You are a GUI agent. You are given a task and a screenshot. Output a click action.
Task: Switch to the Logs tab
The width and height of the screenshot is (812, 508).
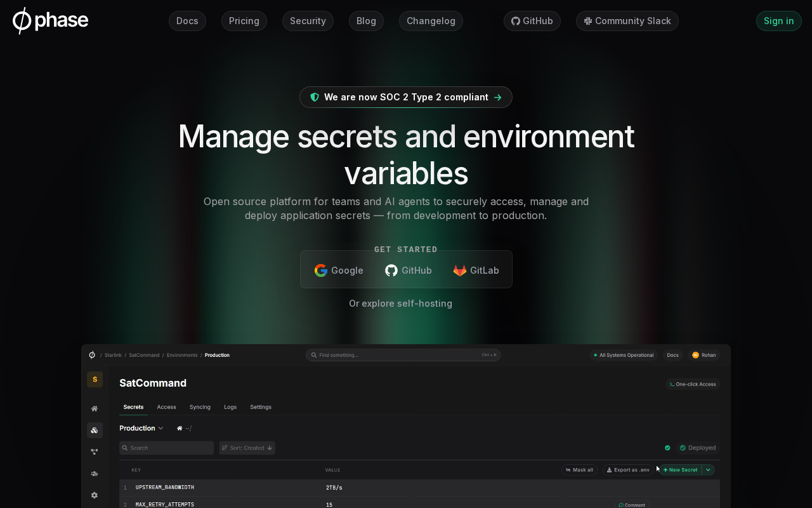(x=230, y=407)
